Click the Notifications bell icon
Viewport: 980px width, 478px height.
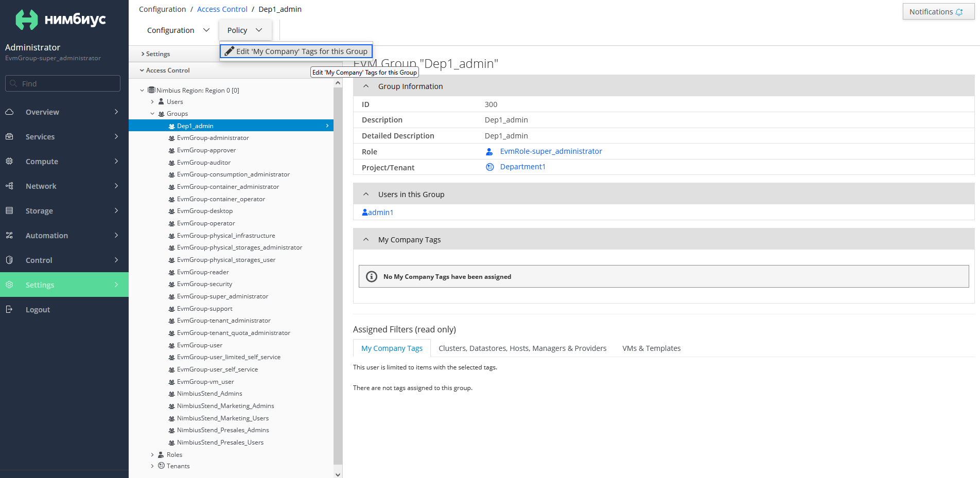click(x=959, y=12)
